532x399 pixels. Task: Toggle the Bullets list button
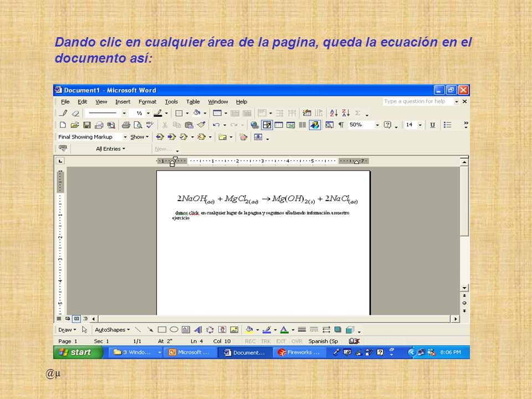click(448, 125)
